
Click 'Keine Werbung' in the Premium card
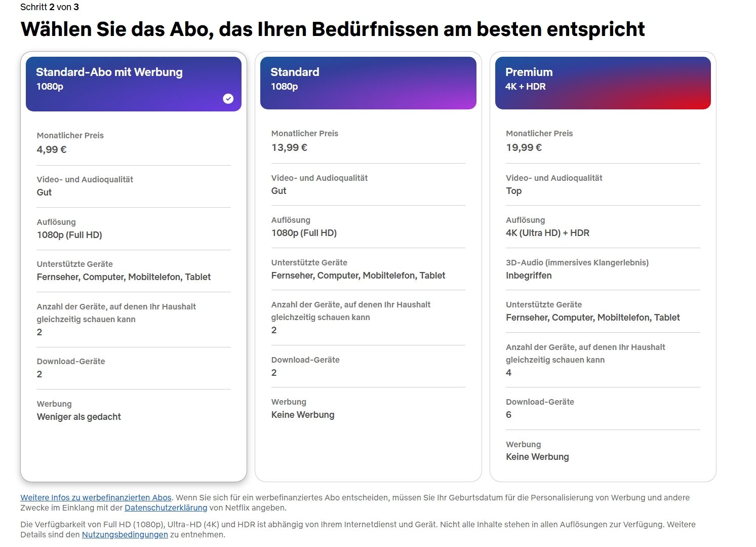click(x=537, y=457)
